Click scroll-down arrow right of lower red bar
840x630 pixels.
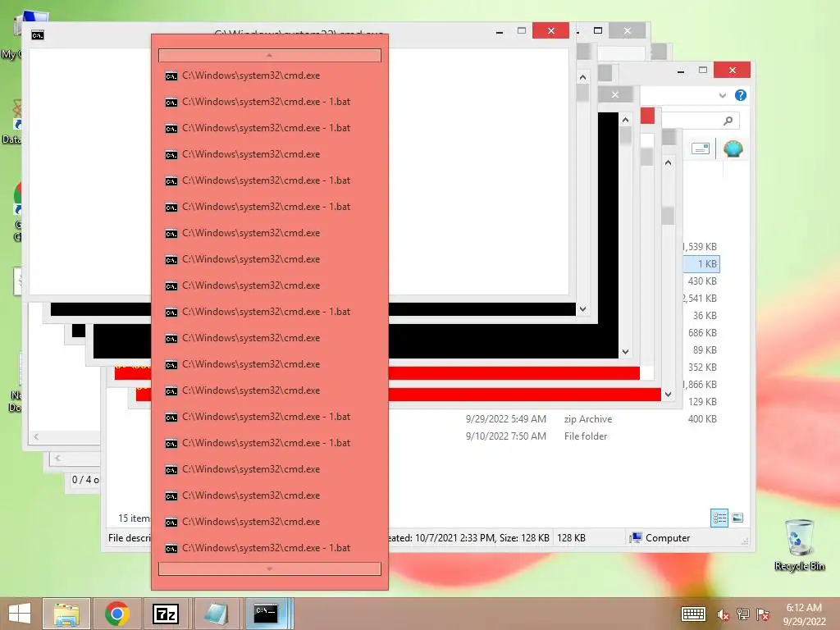(x=668, y=395)
